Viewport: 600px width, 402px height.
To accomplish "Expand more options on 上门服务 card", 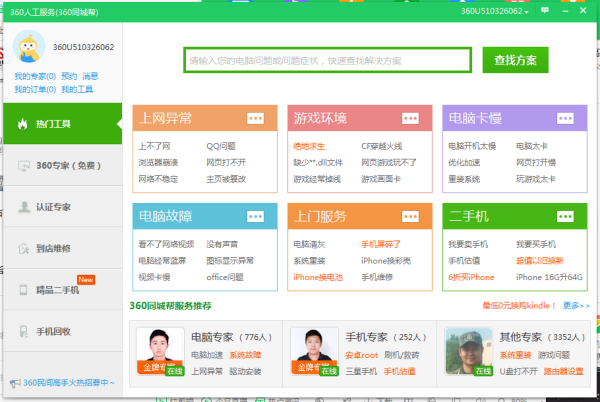I will pos(410,216).
